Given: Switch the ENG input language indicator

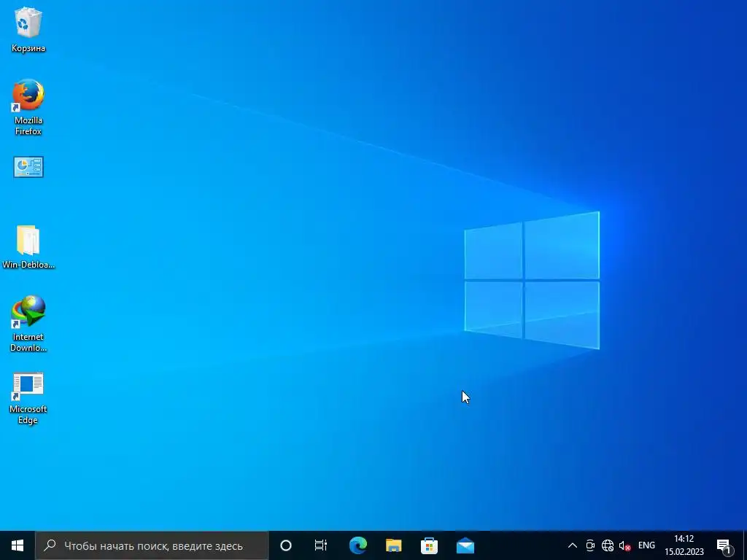Looking at the screenshot, I should click(646, 545).
